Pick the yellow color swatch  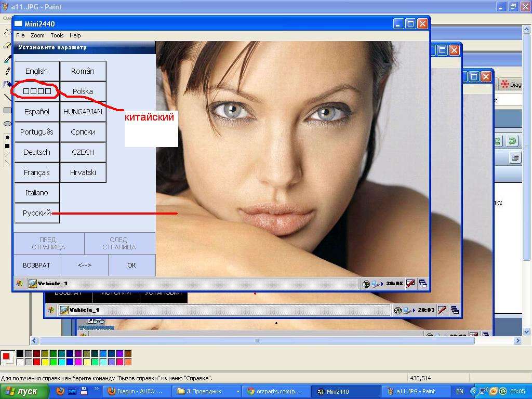pos(45,362)
